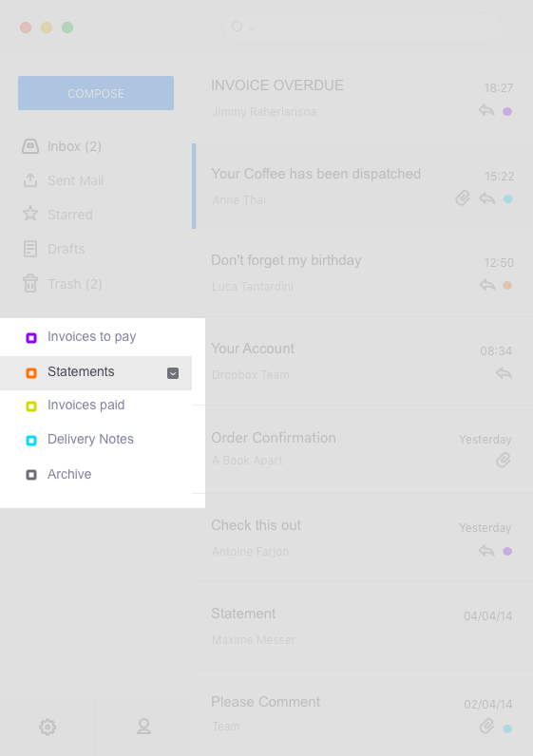The height and width of the screenshot is (756, 533).
Task: Click sender name Jimmy Raherlarisoa
Action: (x=264, y=112)
